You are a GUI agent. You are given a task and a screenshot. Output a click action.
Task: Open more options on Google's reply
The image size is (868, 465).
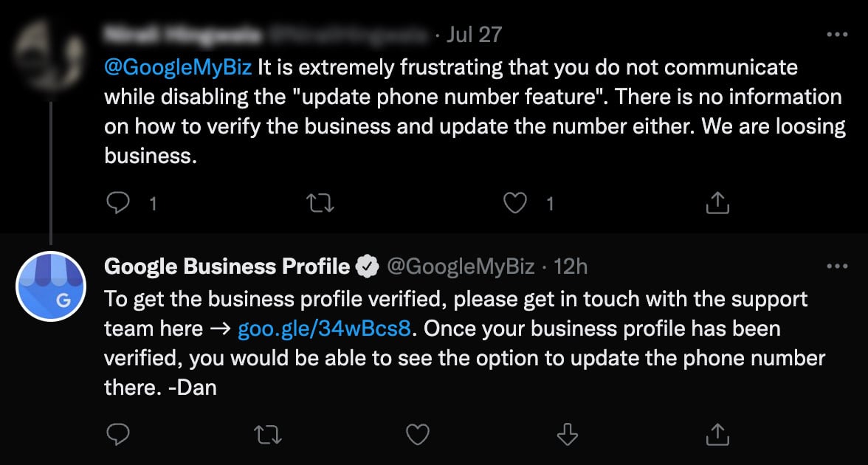click(x=837, y=266)
